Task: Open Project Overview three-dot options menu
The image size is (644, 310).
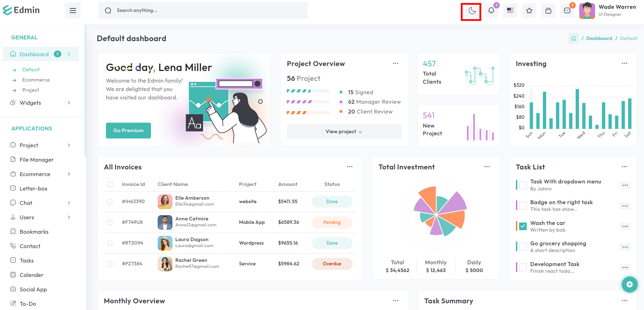Action: point(395,64)
